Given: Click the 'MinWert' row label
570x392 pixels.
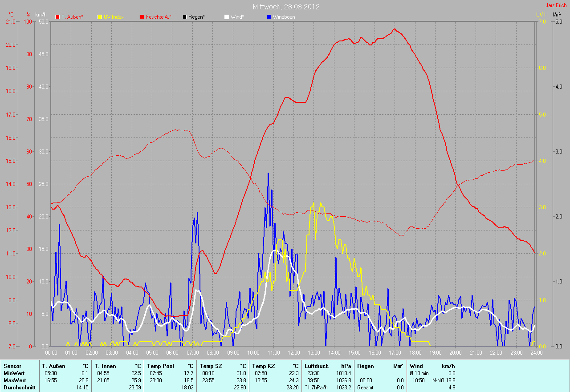Looking at the screenshot, I should 14,373.
